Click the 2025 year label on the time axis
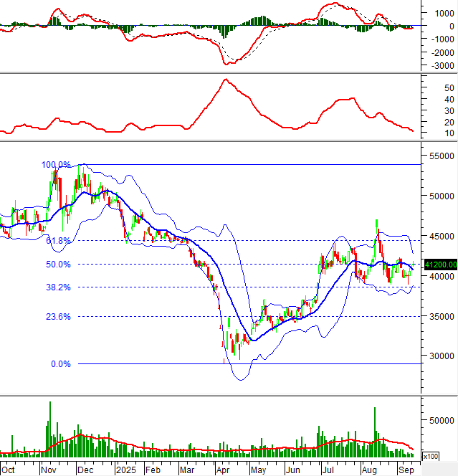Image resolution: width=458 pixels, height=476 pixels. [126, 470]
